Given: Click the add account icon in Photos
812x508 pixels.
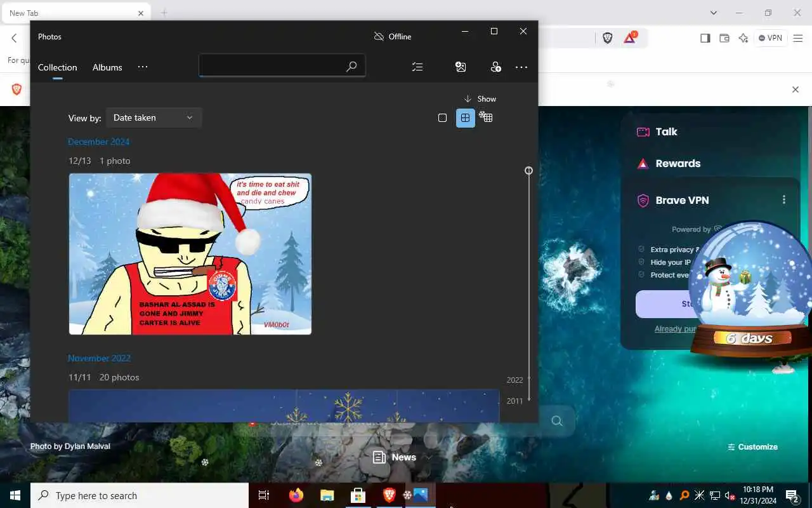Looking at the screenshot, I should coord(495,67).
